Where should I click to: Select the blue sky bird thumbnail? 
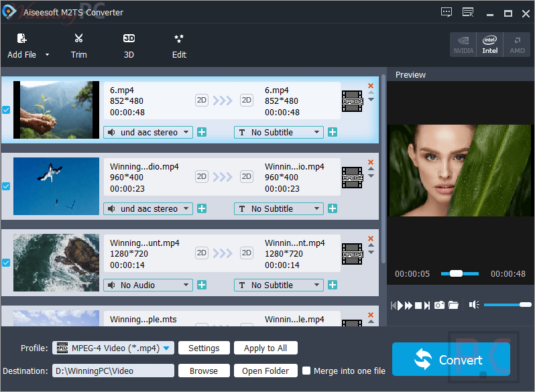coord(56,186)
